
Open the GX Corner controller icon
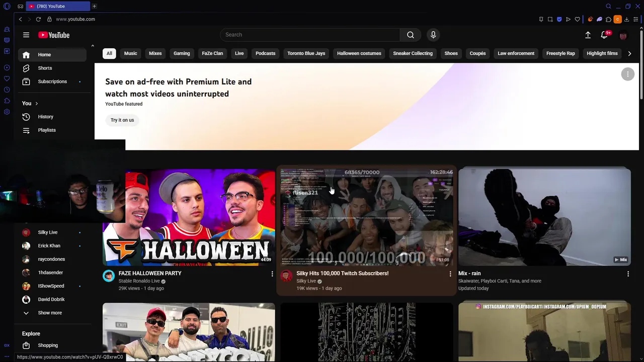(x=20, y=6)
